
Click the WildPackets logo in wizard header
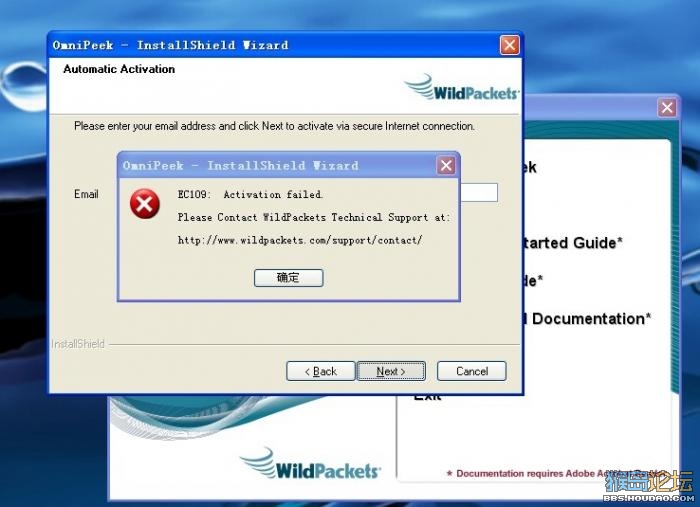click(x=462, y=87)
